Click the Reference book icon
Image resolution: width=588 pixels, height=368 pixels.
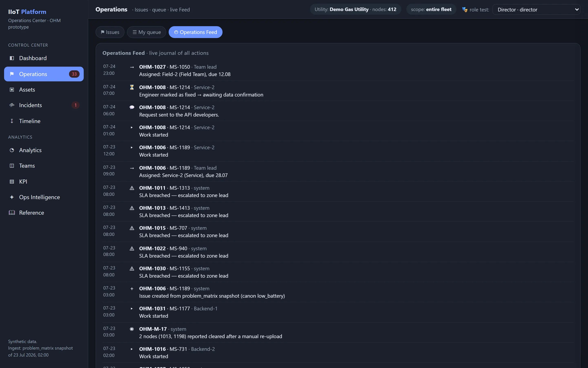click(x=12, y=213)
